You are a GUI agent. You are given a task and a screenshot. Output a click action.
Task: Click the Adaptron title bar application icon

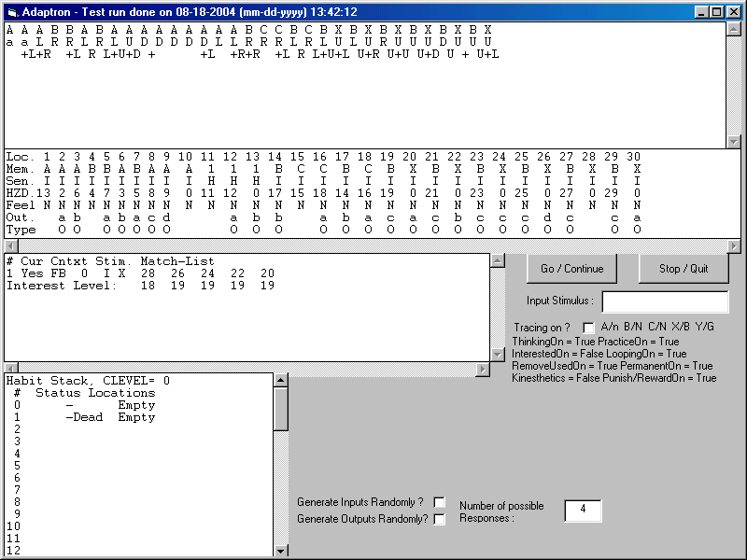12,12
